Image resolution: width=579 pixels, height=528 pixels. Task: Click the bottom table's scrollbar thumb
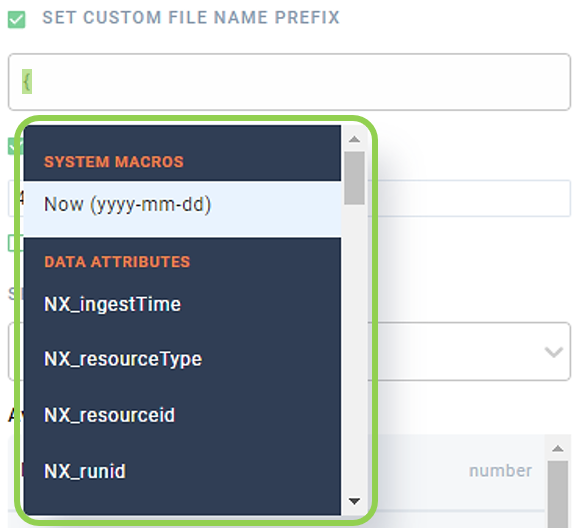(x=558, y=494)
